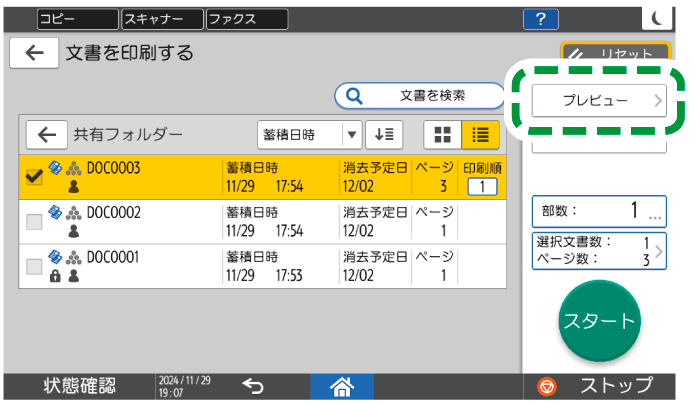Return from the shared folder view

[x=47, y=134]
